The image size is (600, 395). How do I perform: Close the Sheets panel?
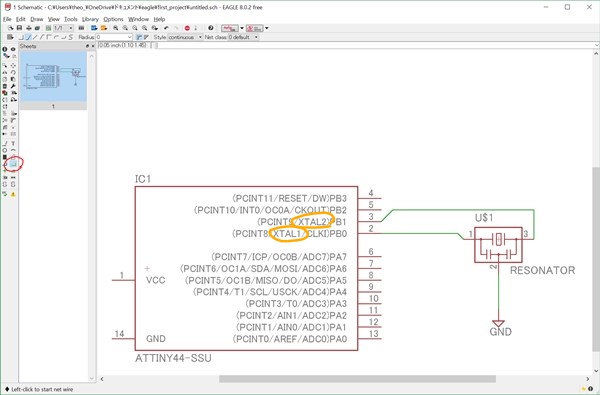[x=93, y=46]
